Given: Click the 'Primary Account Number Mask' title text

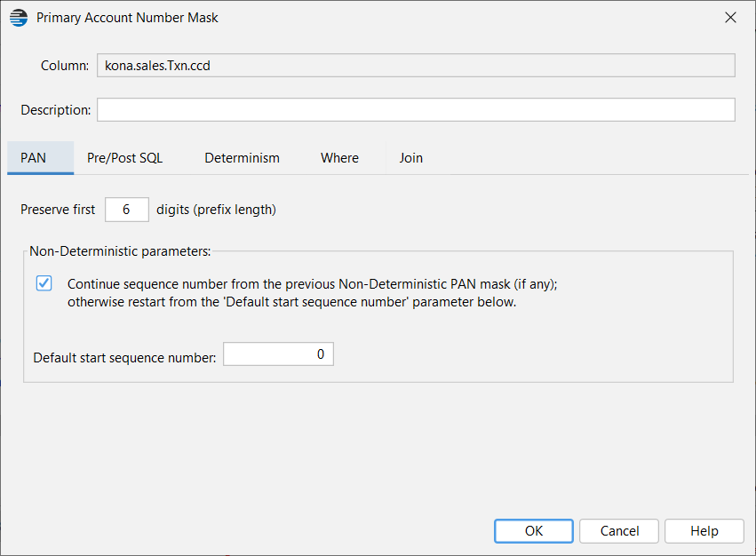Looking at the screenshot, I should 127,18.
